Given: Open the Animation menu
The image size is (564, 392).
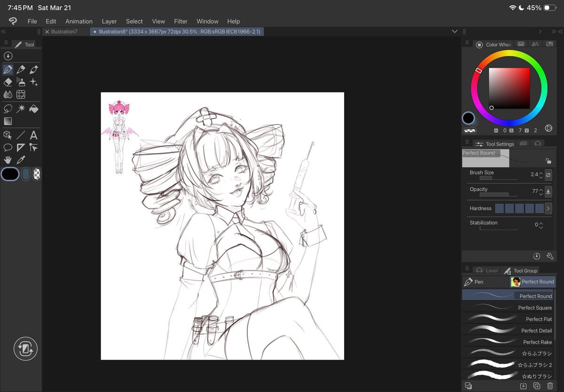Looking at the screenshot, I should point(79,21).
